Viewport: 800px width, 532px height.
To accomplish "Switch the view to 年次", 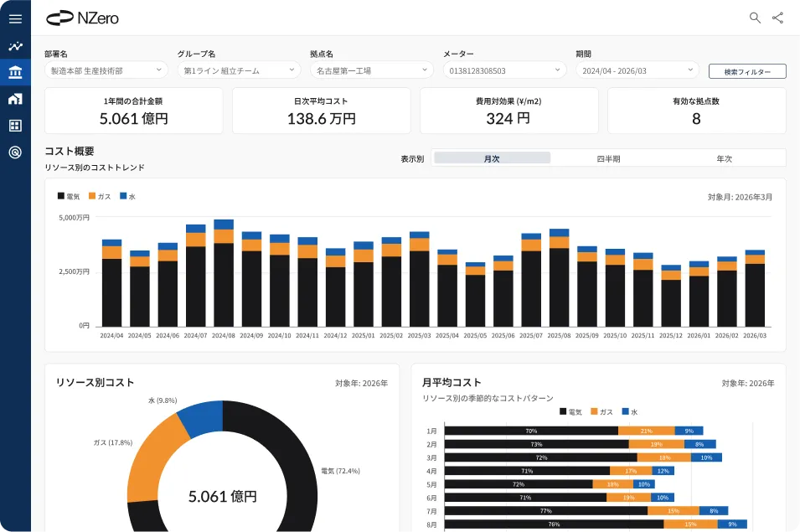I will (724, 158).
